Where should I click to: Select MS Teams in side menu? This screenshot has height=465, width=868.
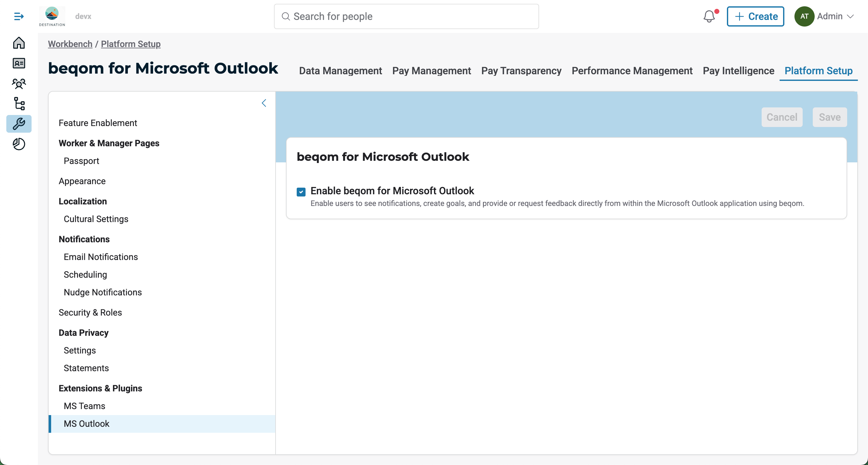tap(84, 406)
